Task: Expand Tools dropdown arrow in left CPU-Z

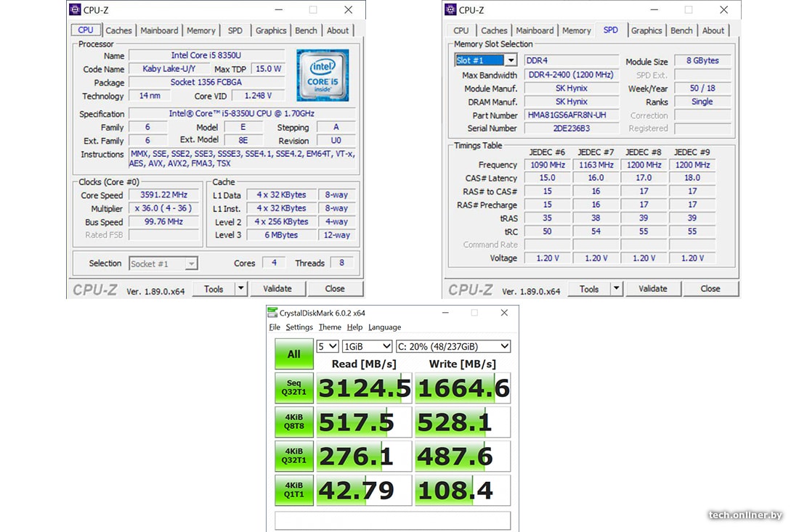Action: (x=240, y=289)
